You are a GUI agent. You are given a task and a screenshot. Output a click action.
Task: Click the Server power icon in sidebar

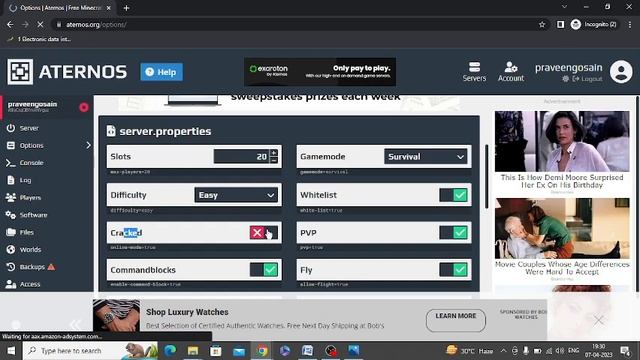11,128
